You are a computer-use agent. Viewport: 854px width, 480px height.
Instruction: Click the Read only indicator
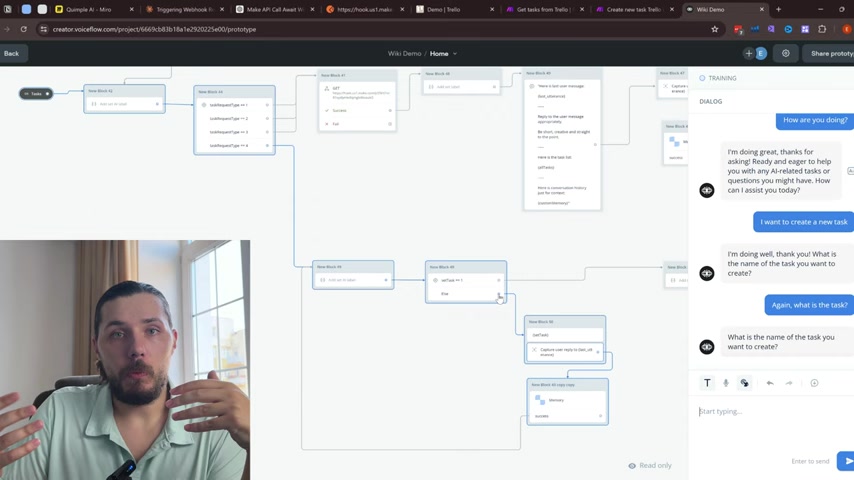[650, 465]
